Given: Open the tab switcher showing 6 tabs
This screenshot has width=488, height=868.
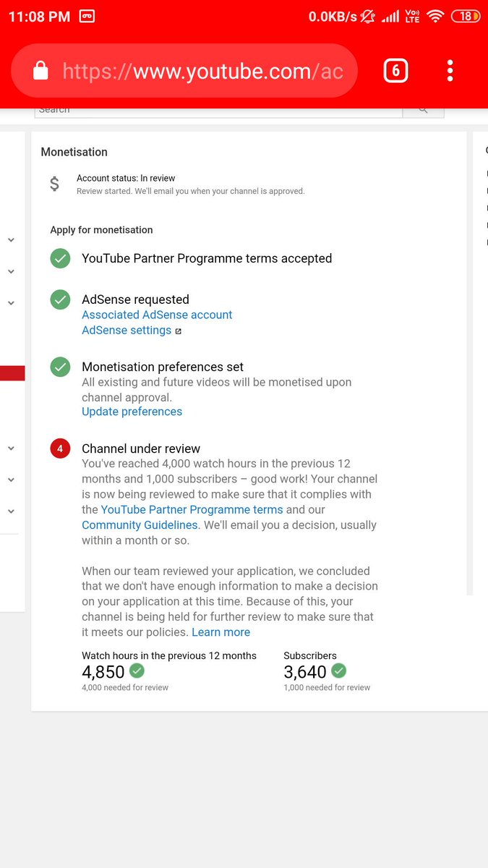Looking at the screenshot, I should coord(395,71).
